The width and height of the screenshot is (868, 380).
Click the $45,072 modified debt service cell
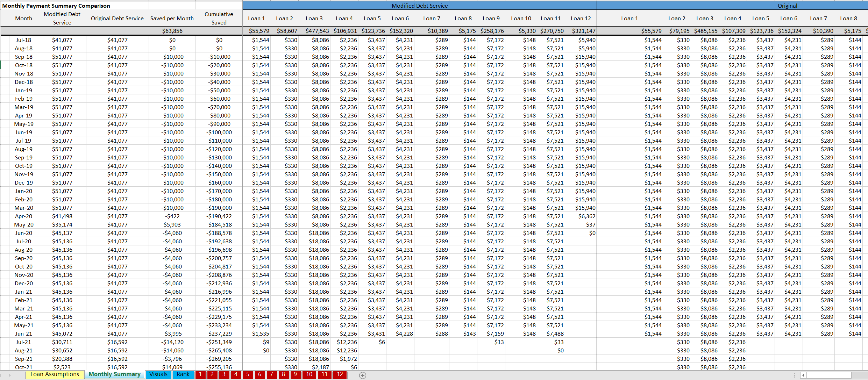pos(62,334)
